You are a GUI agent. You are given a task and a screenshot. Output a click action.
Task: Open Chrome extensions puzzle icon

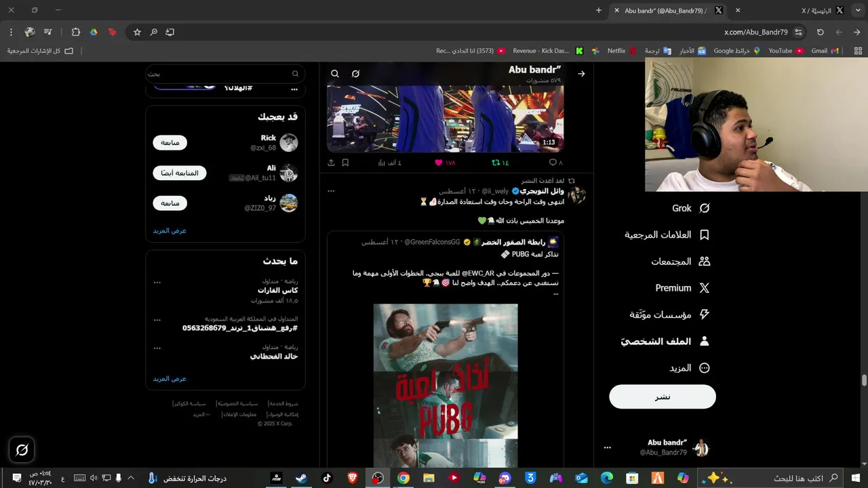click(75, 32)
